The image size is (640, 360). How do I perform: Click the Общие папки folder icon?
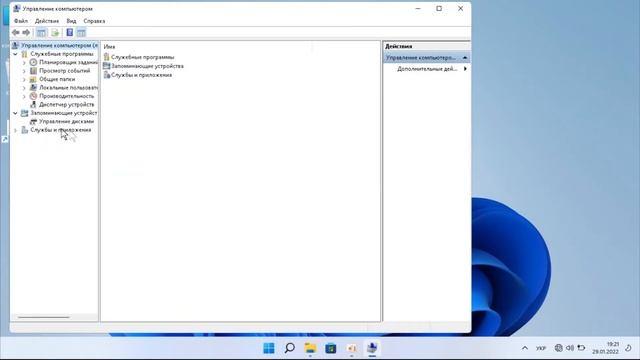point(33,79)
